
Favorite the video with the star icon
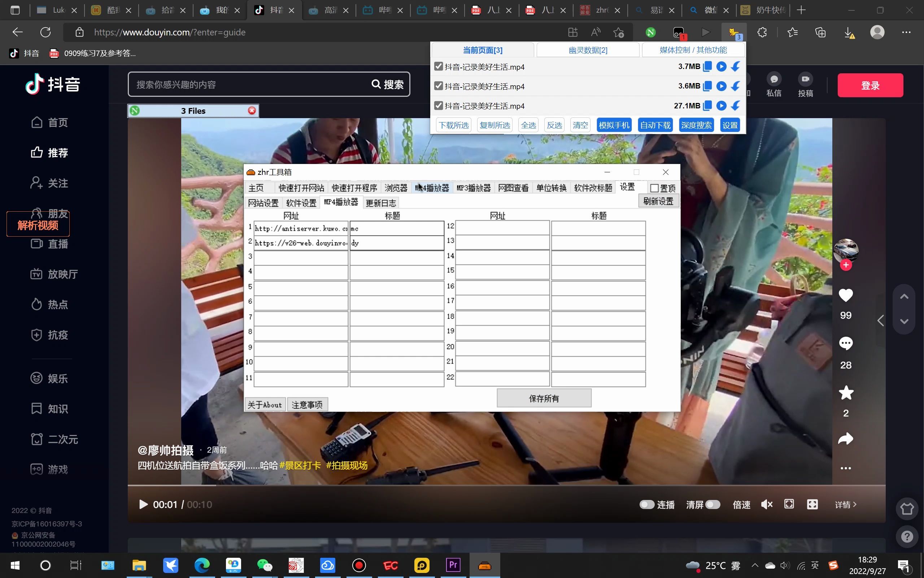pyautogui.click(x=846, y=393)
